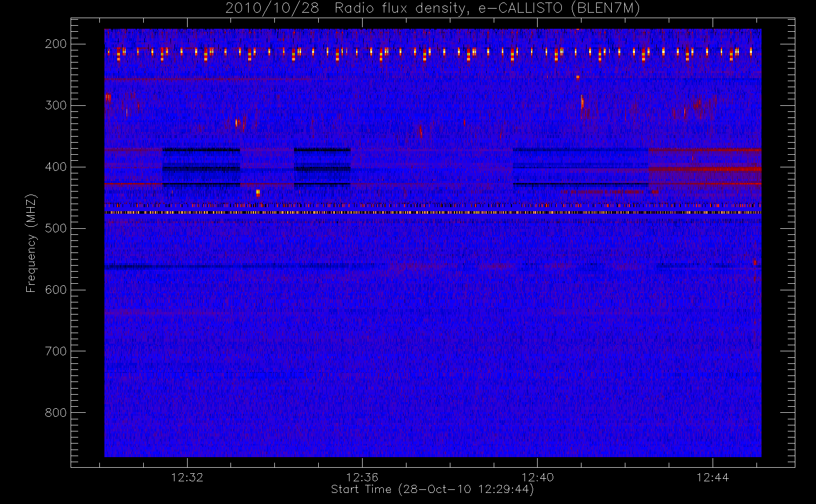Viewport: 816px width, 504px height.
Task: Click the 700 frequency tick label
Action: (56, 351)
